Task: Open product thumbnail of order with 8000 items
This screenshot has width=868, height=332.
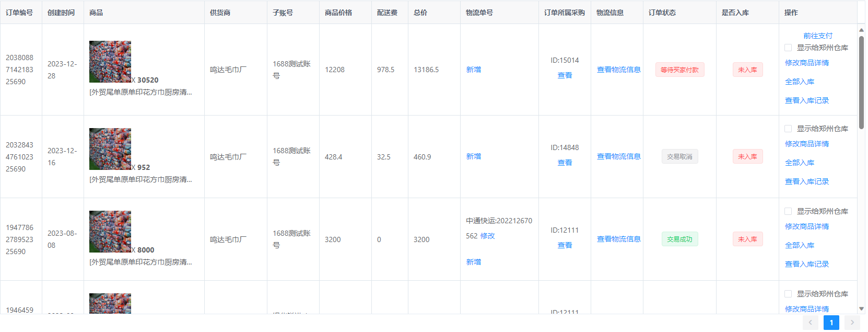Action: (x=110, y=232)
